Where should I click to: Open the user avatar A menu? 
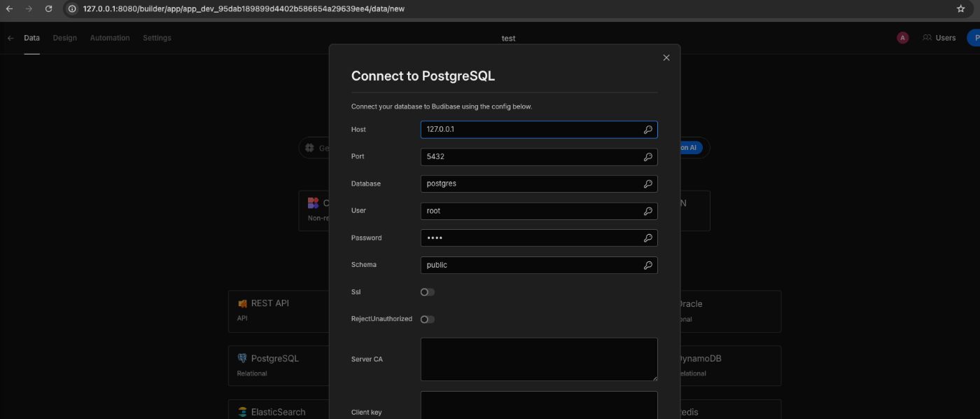tap(902, 38)
